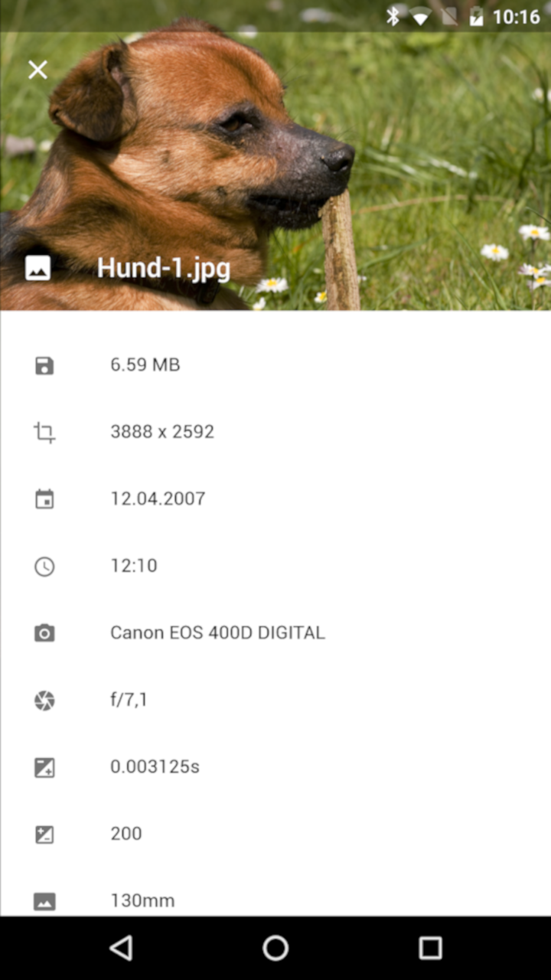Tap the Wi-Fi status bar icon

420,17
